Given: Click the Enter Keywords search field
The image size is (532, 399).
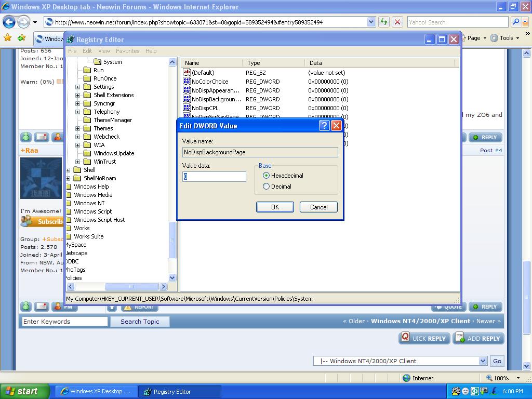Looking at the screenshot, I should point(64,322).
